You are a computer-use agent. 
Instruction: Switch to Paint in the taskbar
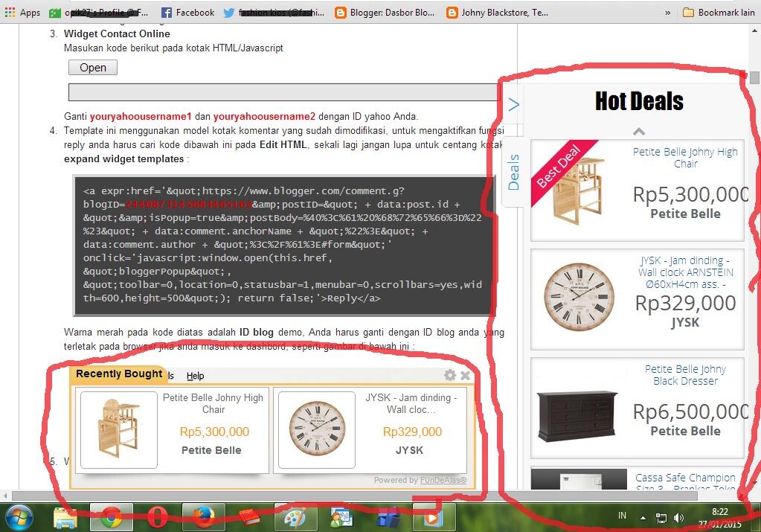coord(295,518)
